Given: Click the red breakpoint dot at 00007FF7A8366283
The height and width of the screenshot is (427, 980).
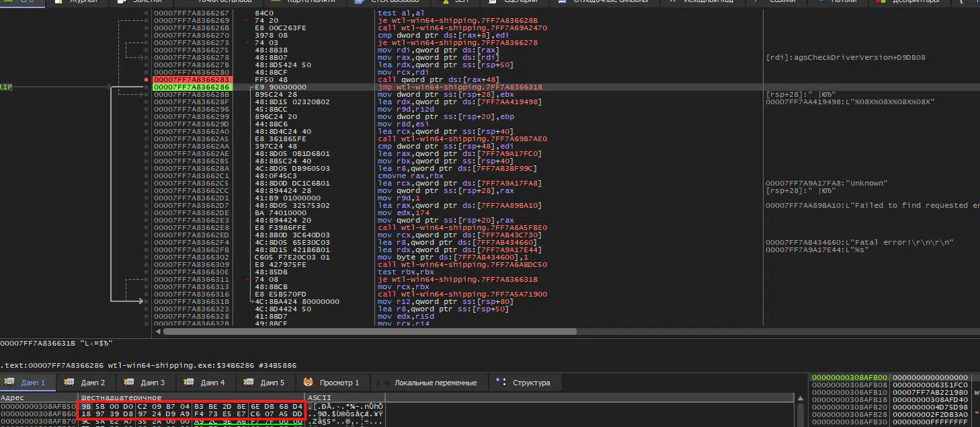Looking at the screenshot, I should 147,80.
